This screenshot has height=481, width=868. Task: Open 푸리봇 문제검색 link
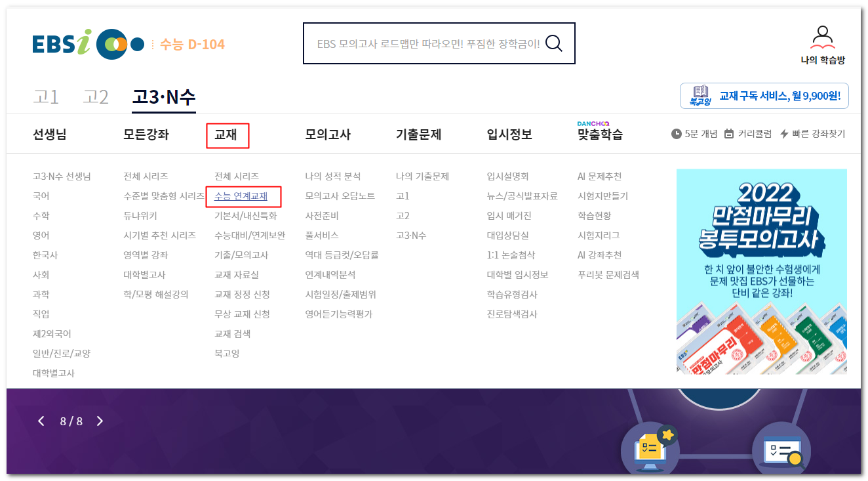pyautogui.click(x=608, y=275)
